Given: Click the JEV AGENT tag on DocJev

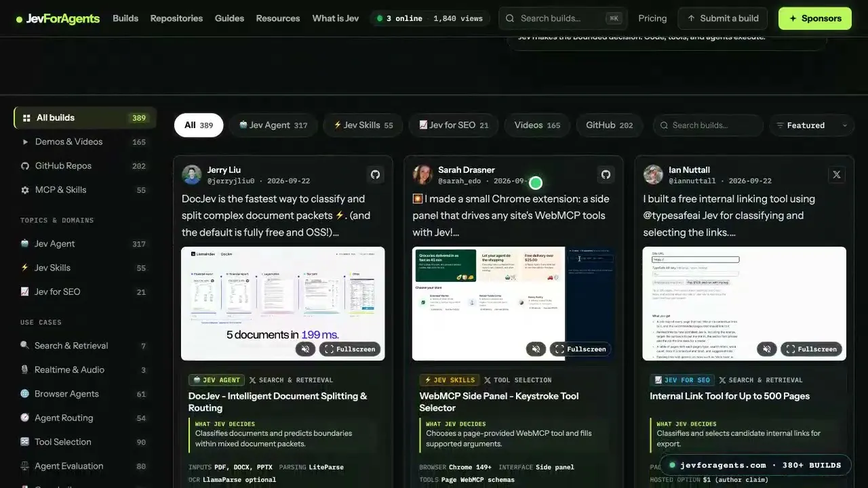Looking at the screenshot, I should 216,380.
